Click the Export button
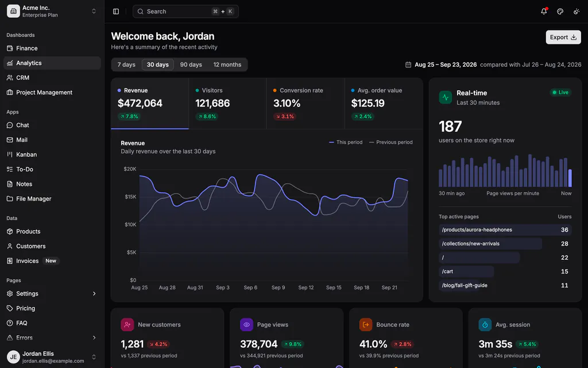 coord(563,37)
